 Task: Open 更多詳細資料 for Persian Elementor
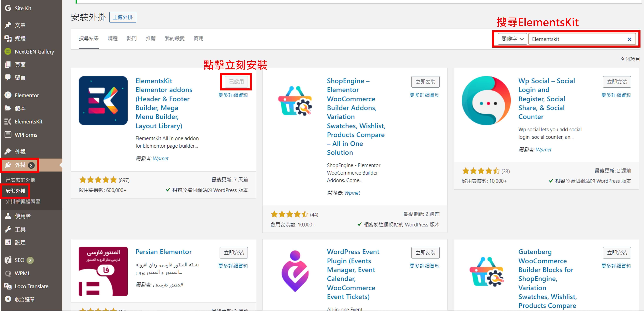point(233,266)
